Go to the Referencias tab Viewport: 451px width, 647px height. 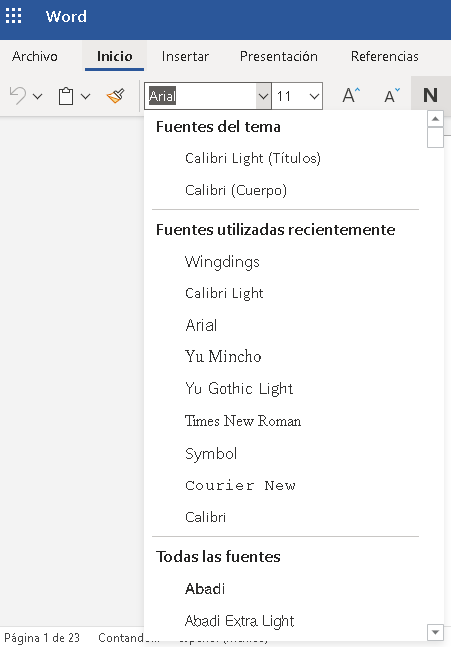385,56
